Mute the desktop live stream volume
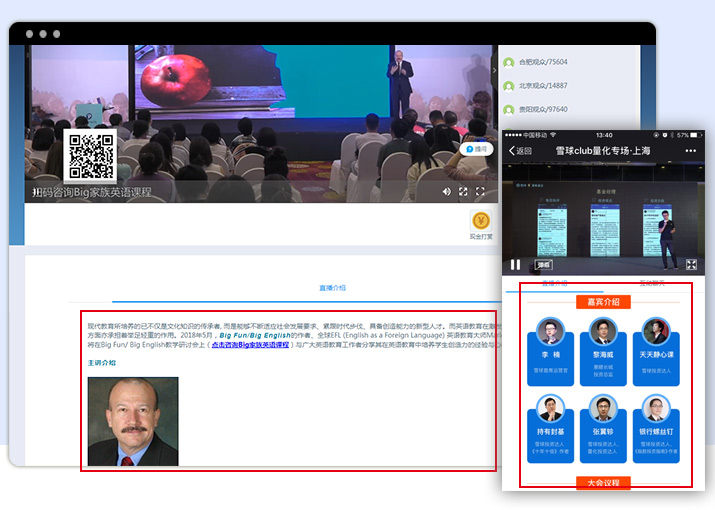715x510 pixels. click(x=446, y=191)
